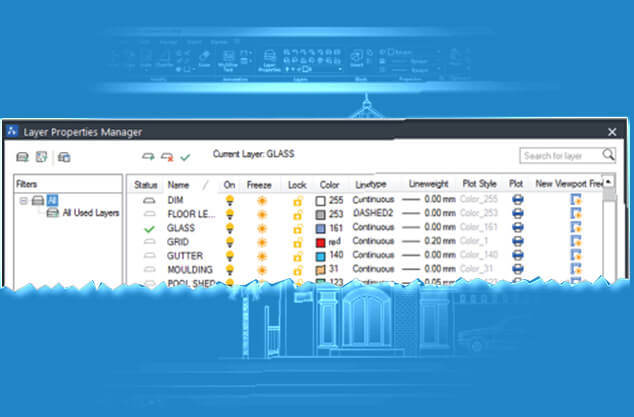This screenshot has width=634, height=417.
Task: Click the New Group Filter icon
Action: 41,157
